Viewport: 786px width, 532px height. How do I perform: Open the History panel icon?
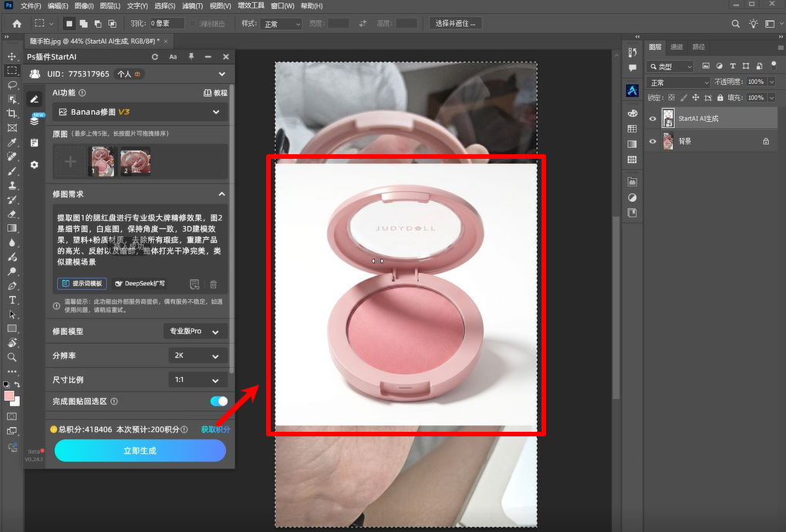coord(632,52)
